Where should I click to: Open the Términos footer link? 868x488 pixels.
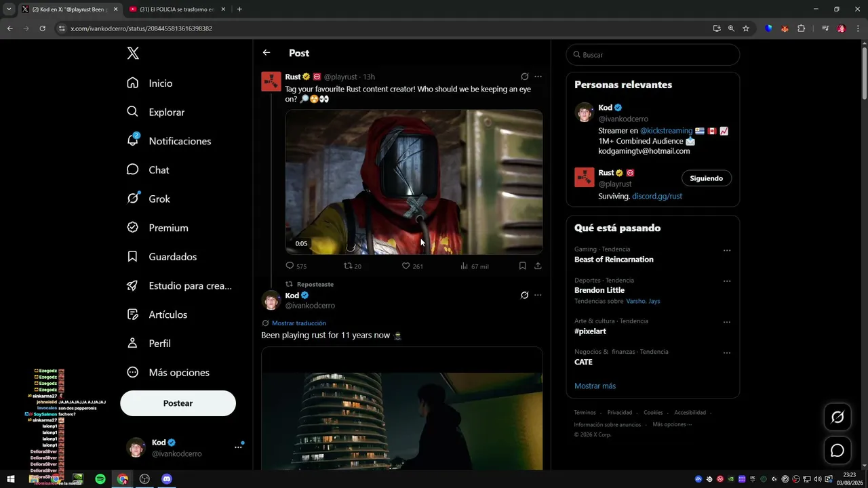tap(585, 413)
